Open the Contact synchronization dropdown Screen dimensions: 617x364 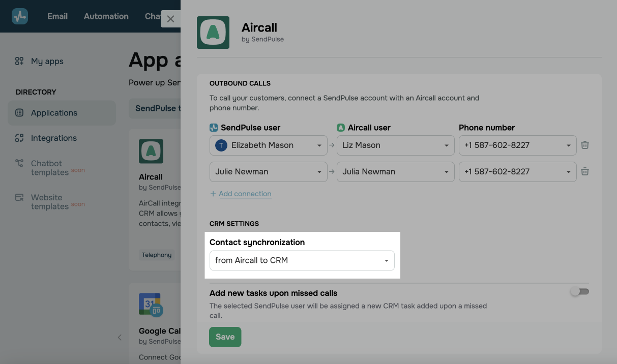[x=302, y=260]
